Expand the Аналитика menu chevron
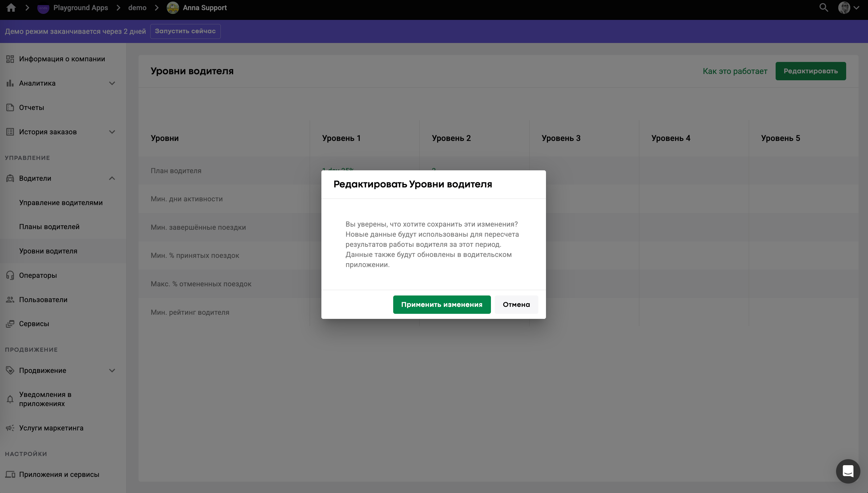 point(112,83)
